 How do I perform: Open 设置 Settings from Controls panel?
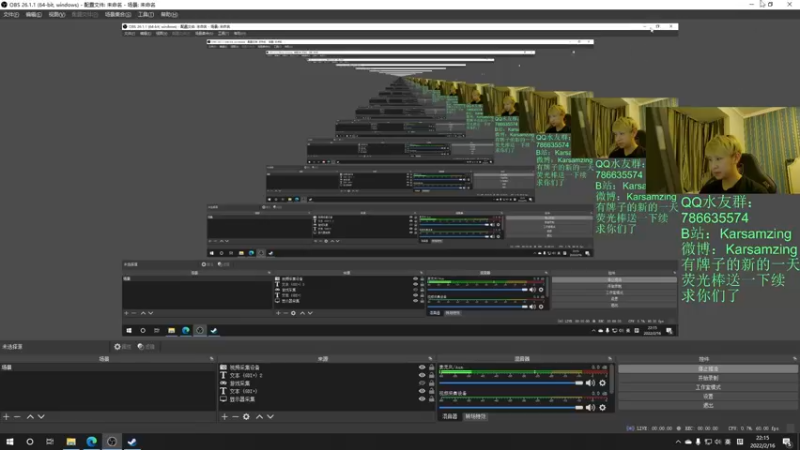coord(708,396)
